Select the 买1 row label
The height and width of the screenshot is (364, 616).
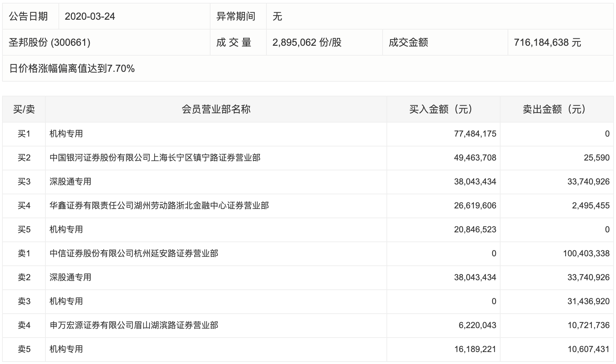(x=24, y=134)
